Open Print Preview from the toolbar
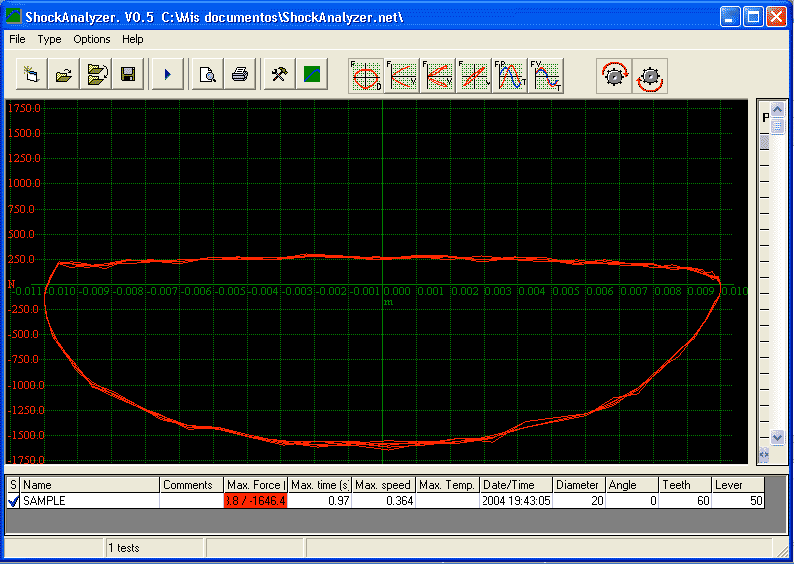This screenshot has height=564, width=794. 207,75
